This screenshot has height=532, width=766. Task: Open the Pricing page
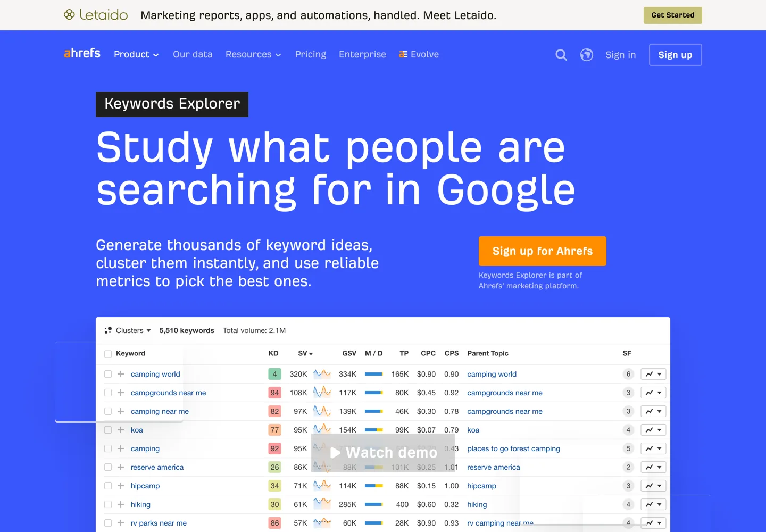[311, 54]
